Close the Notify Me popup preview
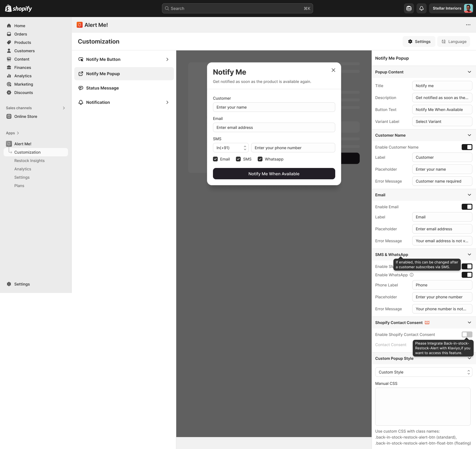 coord(333,70)
